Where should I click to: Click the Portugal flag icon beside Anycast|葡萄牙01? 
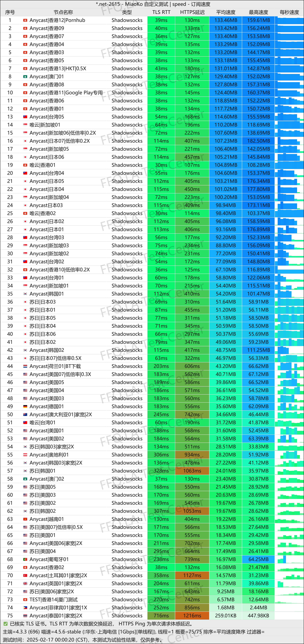pos(25,559)
